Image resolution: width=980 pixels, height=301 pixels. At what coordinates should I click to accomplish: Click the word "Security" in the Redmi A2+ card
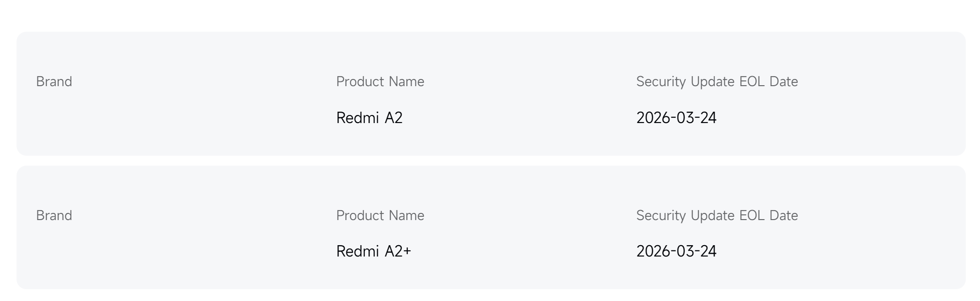coord(661,216)
